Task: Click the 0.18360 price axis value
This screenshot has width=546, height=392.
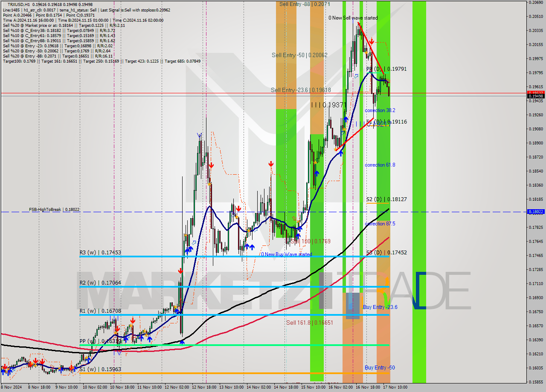Action: (x=536, y=185)
